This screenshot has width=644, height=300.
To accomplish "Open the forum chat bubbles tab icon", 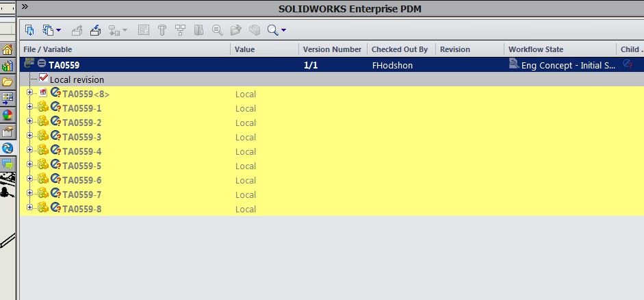I will click(x=8, y=164).
